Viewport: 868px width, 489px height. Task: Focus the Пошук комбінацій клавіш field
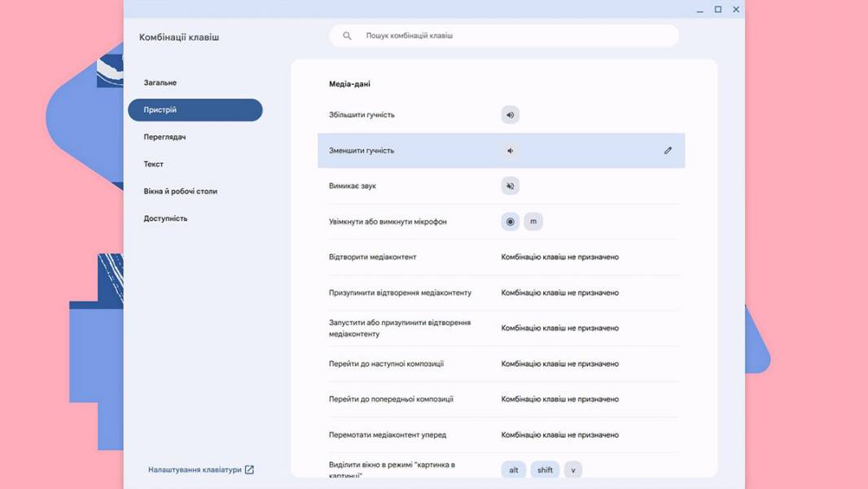tap(504, 35)
